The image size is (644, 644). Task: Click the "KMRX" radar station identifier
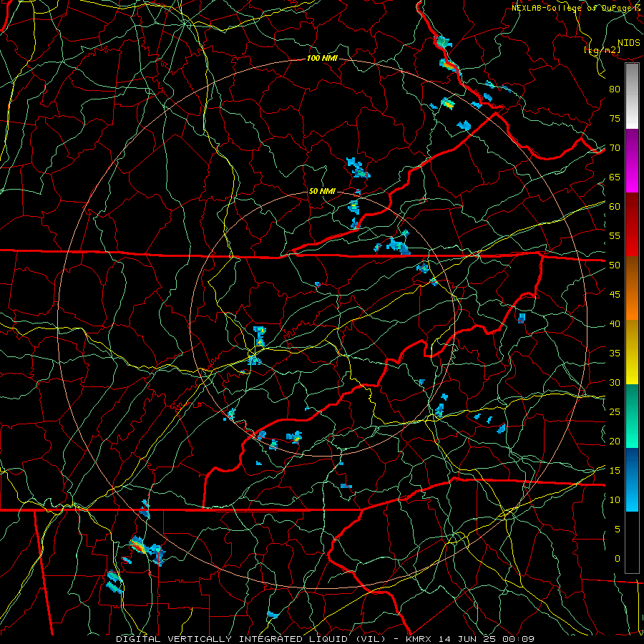pyautogui.click(x=419, y=639)
